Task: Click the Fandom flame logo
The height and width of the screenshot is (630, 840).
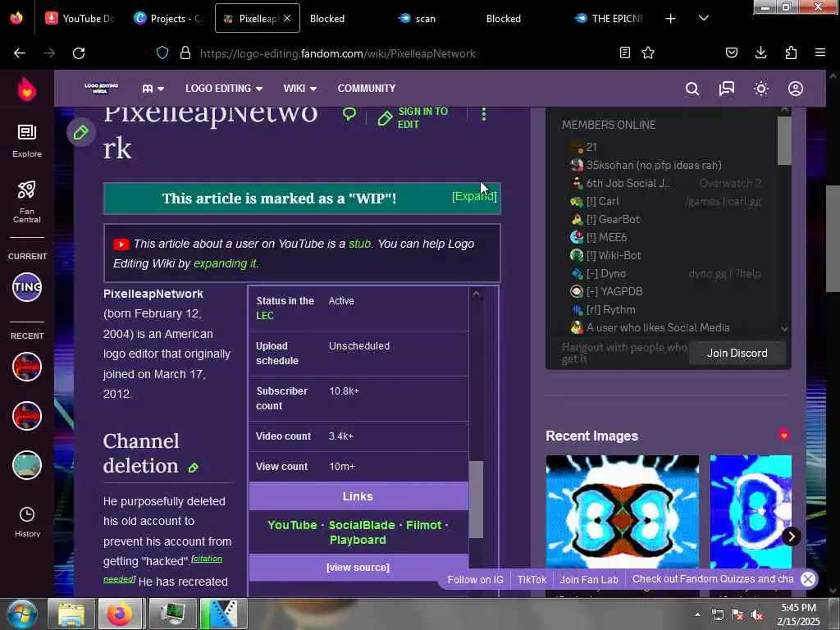Action: tap(27, 89)
